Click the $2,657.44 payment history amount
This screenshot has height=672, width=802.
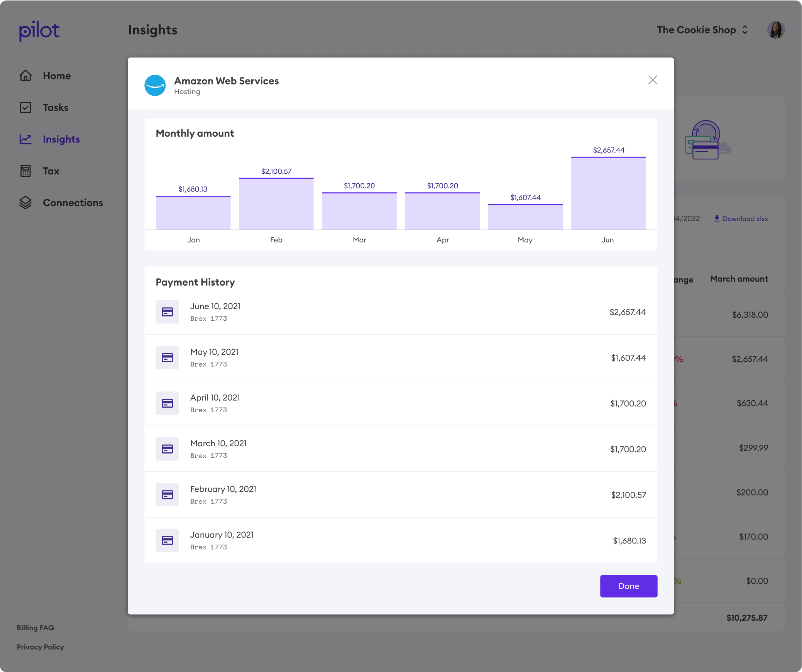click(x=628, y=312)
